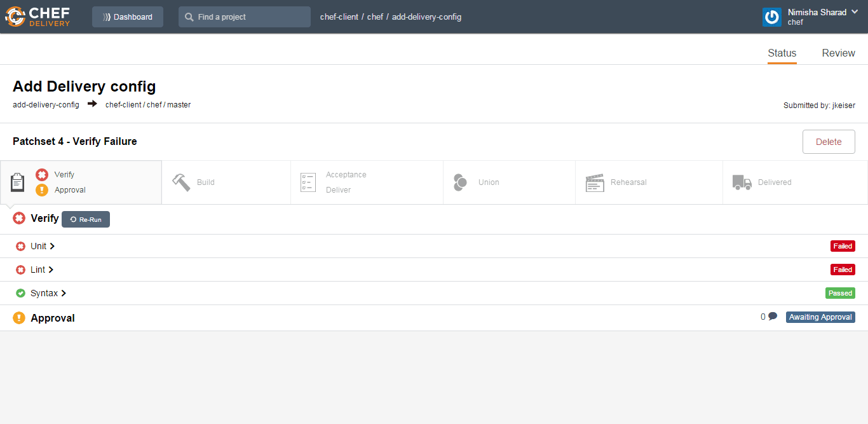Select the Status tab
The image size is (868, 424).
point(782,53)
